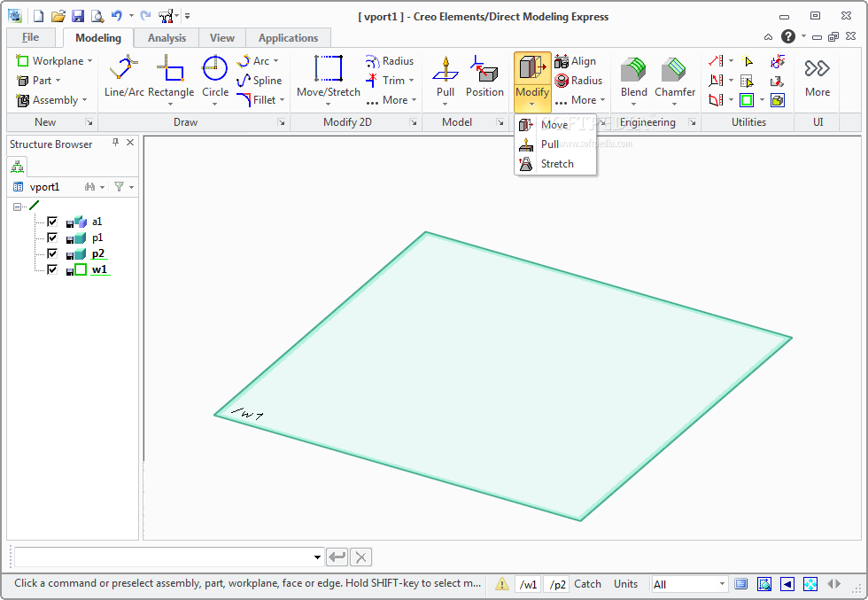
Task: Click the warning triangle in status bar
Action: [501, 584]
